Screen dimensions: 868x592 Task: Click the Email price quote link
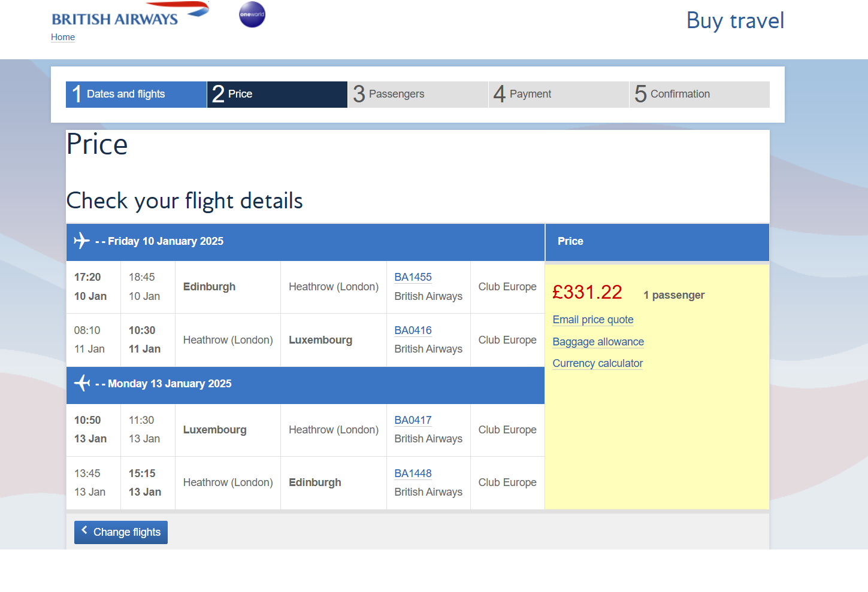click(x=593, y=320)
